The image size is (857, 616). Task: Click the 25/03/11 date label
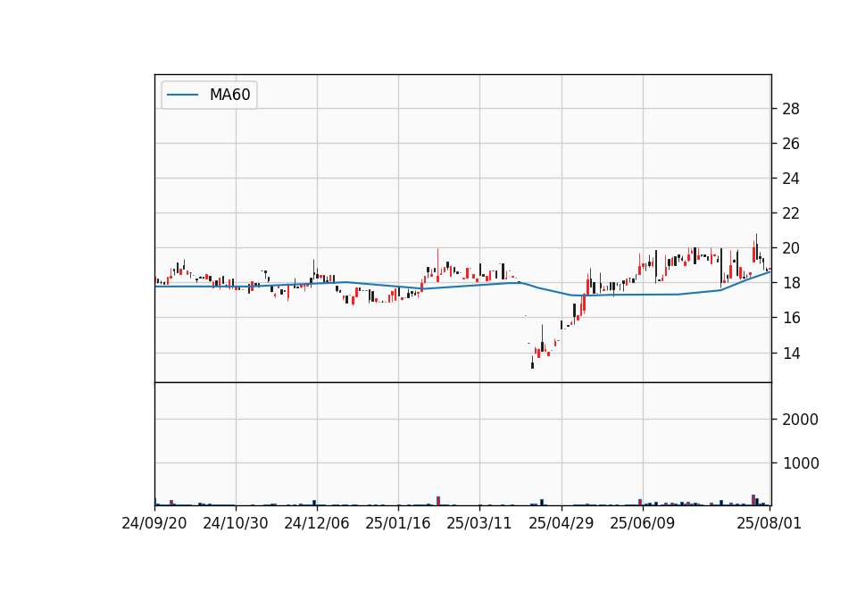pos(479,524)
